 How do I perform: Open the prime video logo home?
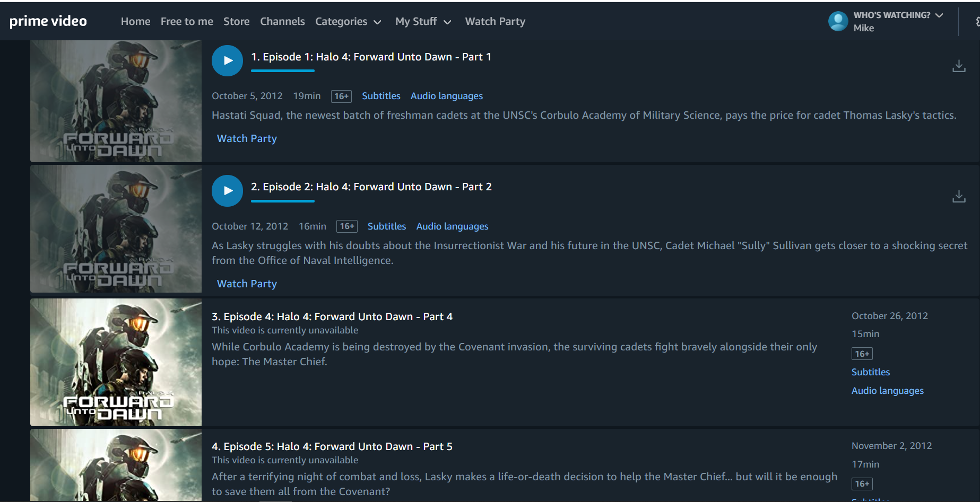tap(48, 21)
